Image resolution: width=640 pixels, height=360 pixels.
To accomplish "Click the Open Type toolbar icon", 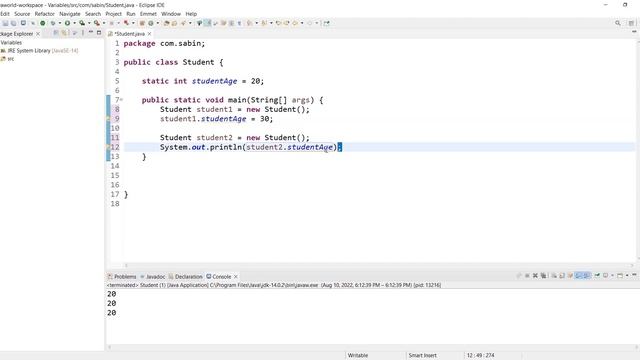I will click(x=166, y=23).
